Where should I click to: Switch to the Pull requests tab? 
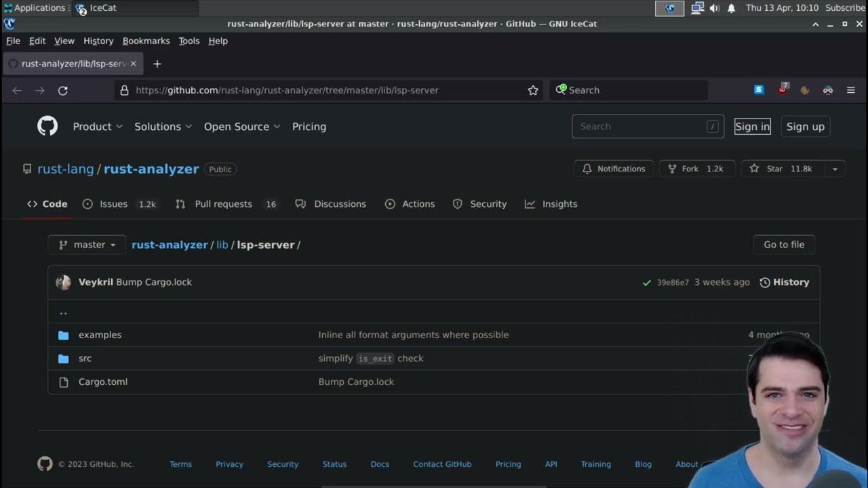[223, 204]
